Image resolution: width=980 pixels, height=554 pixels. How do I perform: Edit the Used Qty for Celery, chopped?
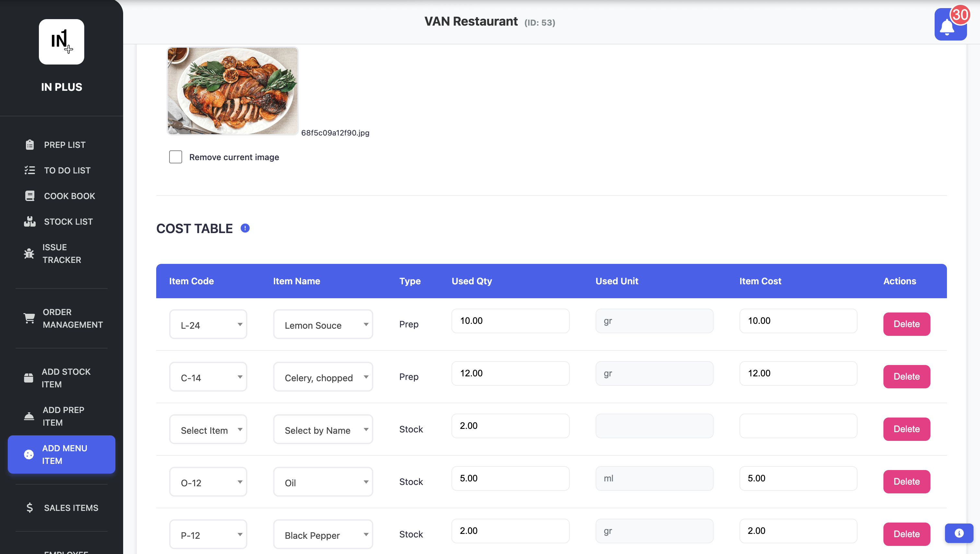pyautogui.click(x=510, y=373)
